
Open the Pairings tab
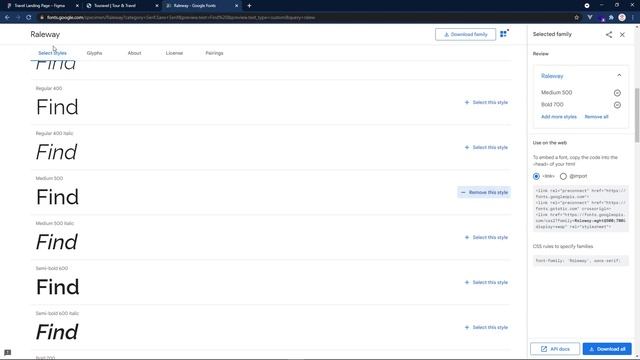214,53
